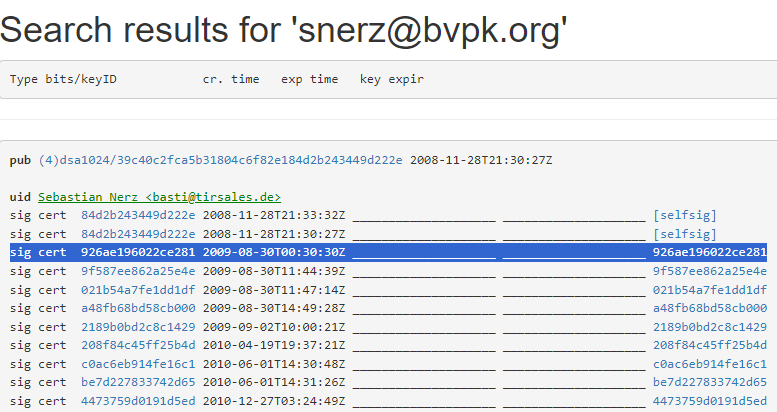
Task: Open right-side signer link c0ac6eb914fe16c1
Action: (710, 364)
